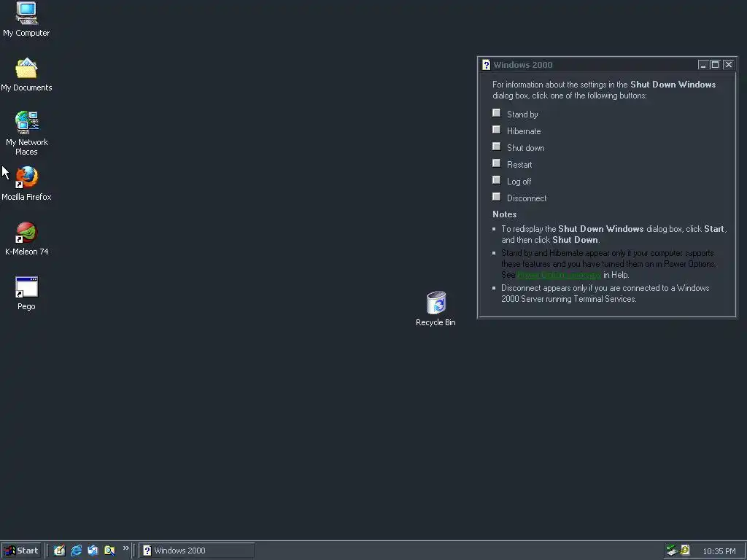
Task: Click the Notes heading in help window
Action: (505, 214)
